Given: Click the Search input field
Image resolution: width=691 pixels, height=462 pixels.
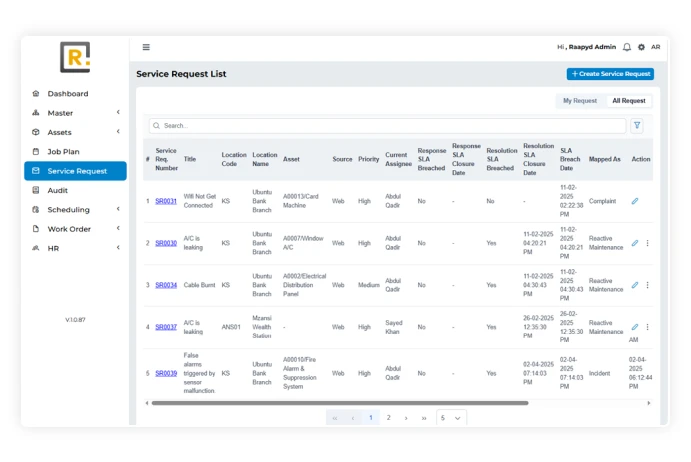Looking at the screenshot, I should click(385, 126).
